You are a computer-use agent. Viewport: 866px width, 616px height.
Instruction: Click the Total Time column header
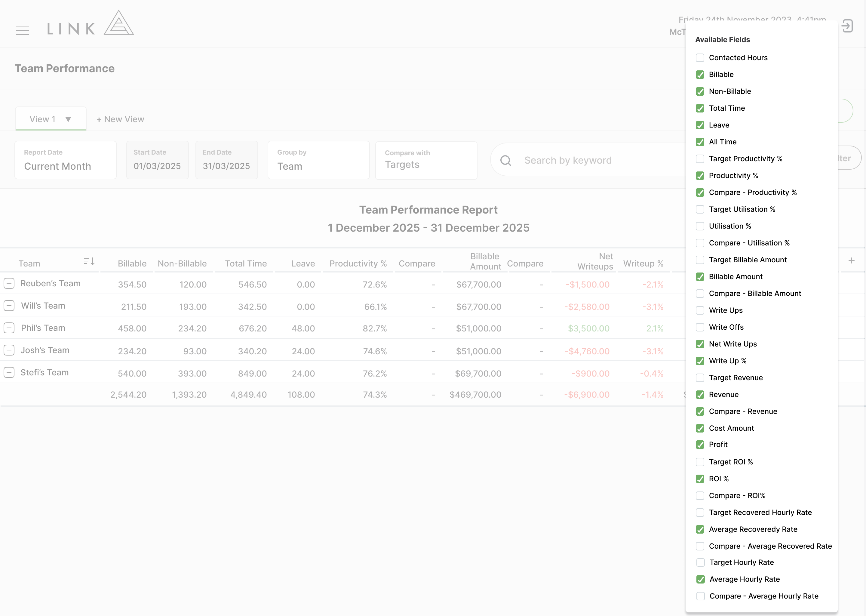[246, 263]
